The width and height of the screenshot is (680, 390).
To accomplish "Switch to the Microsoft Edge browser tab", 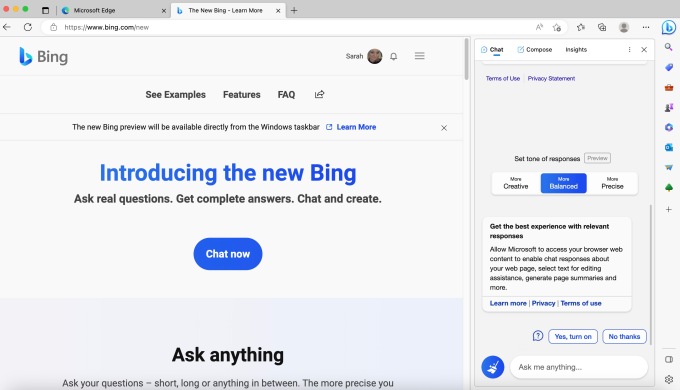I will coord(114,10).
